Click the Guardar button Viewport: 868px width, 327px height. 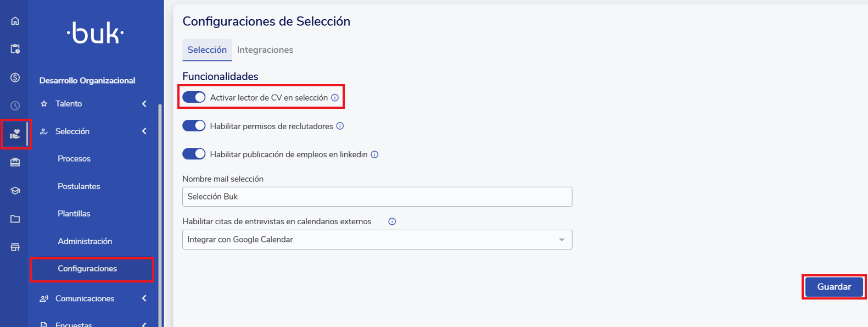(x=833, y=287)
